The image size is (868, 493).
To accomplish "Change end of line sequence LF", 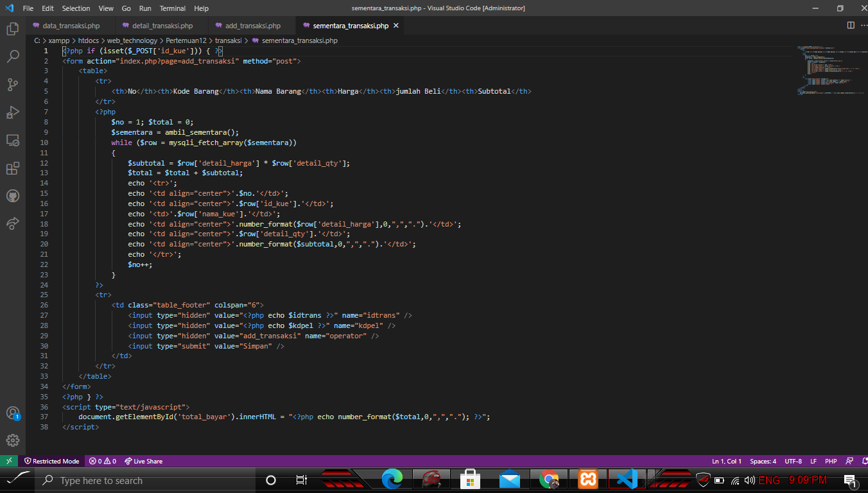I will pos(813,461).
